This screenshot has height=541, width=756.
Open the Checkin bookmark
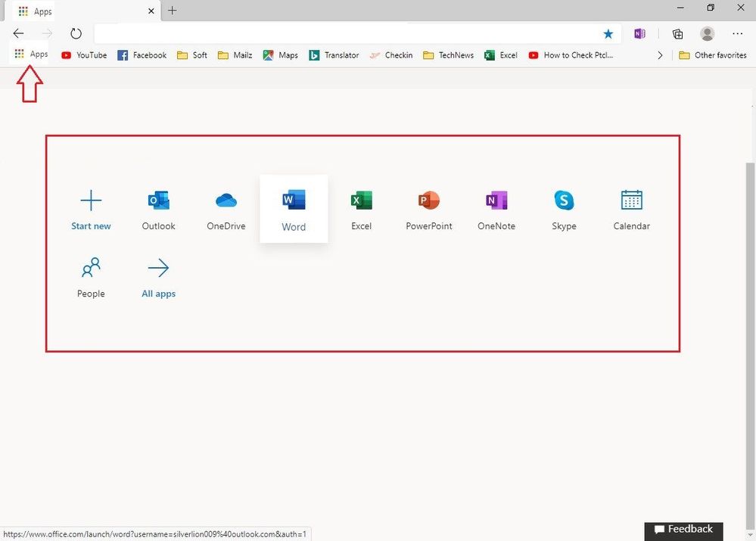coord(391,55)
